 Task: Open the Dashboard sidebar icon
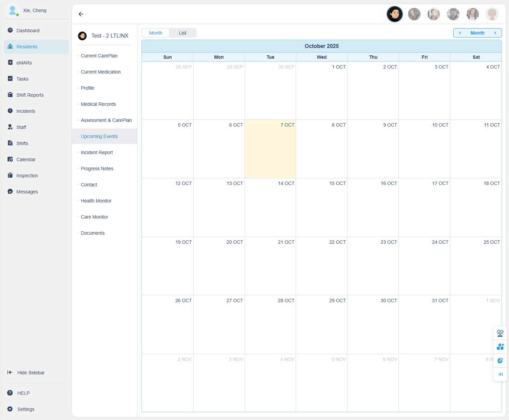pos(10,30)
